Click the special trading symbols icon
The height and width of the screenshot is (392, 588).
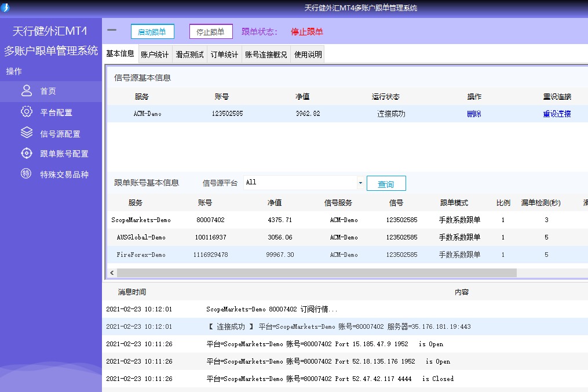(x=27, y=173)
